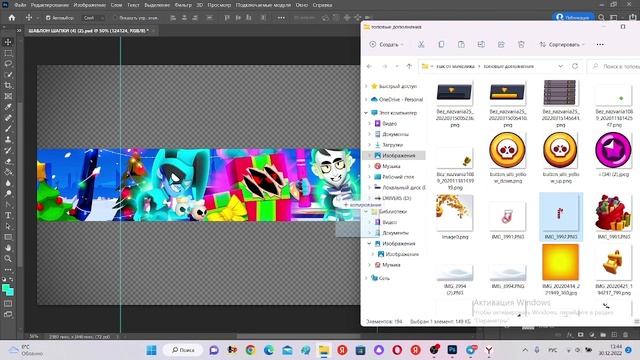Toggle the Quick Mask mode button
Viewport: 640px width, 360px height.
click(x=8, y=304)
